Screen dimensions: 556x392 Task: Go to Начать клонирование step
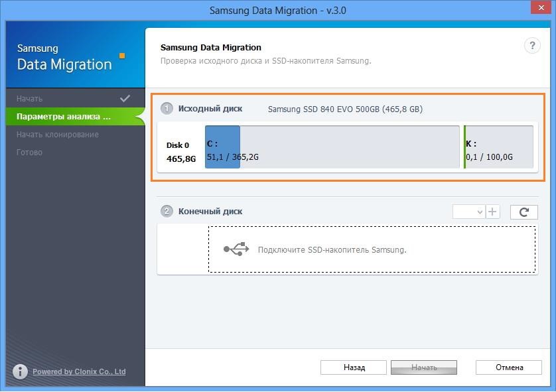coord(58,135)
